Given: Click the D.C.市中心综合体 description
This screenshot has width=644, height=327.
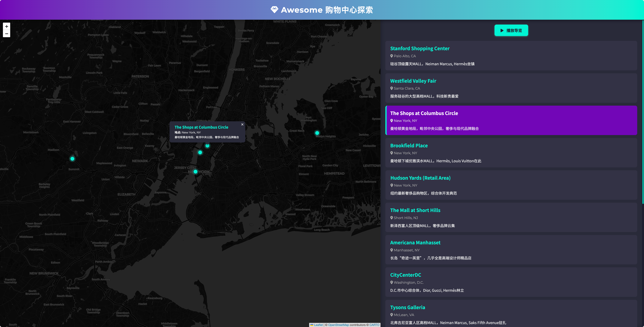Looking at the screenshot, I should [427, 290].
